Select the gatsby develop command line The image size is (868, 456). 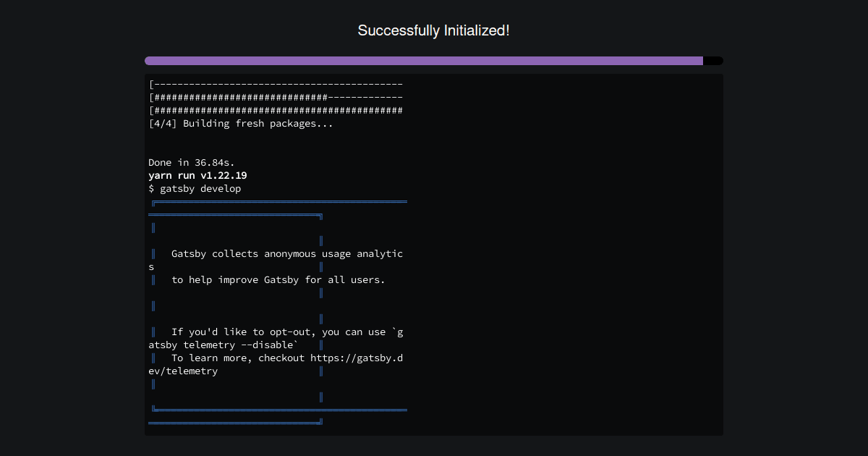point(195,188)
